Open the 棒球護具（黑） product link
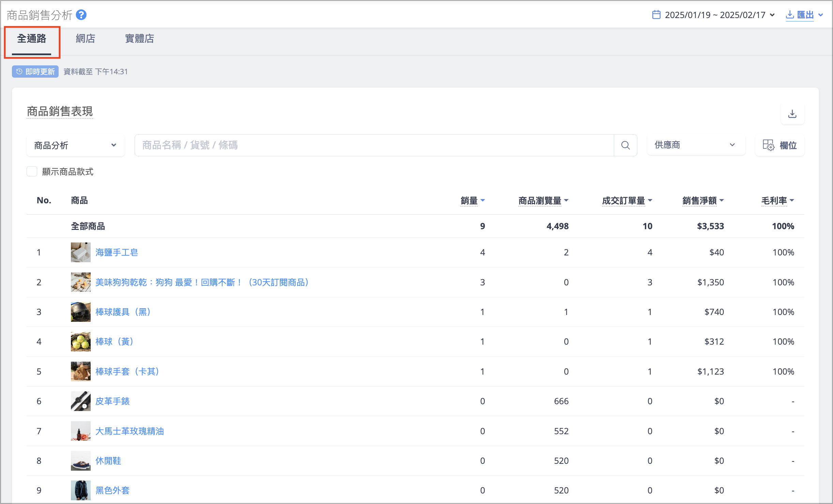The image size is (833, 504). coord(123,312)
